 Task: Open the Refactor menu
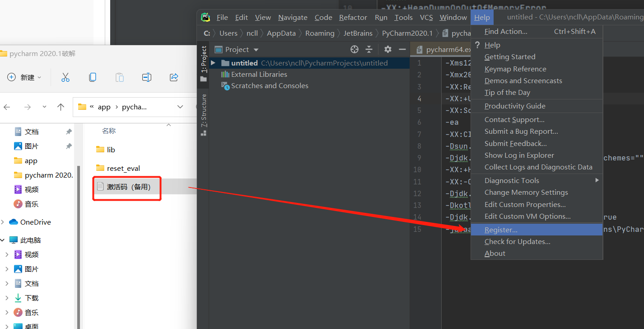point(353,18)
